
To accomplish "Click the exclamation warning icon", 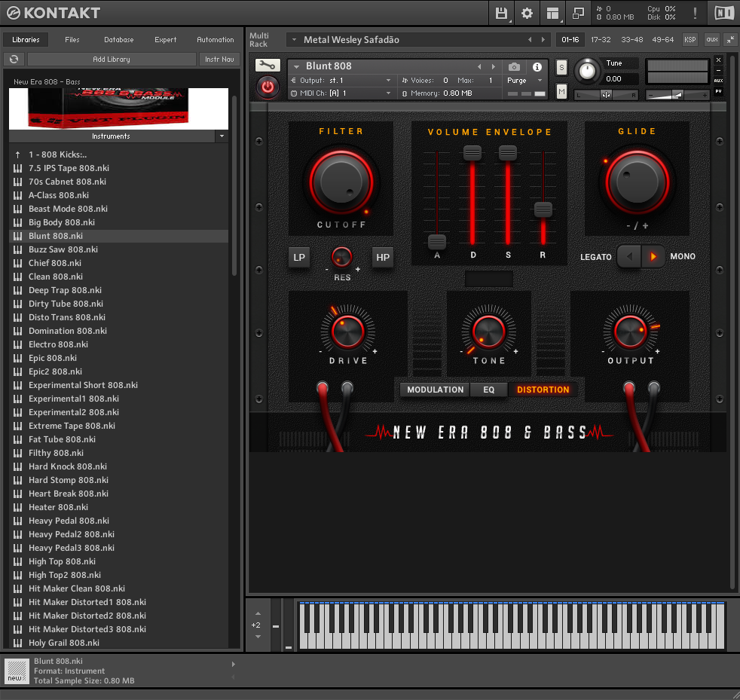I will click(695, 13).
